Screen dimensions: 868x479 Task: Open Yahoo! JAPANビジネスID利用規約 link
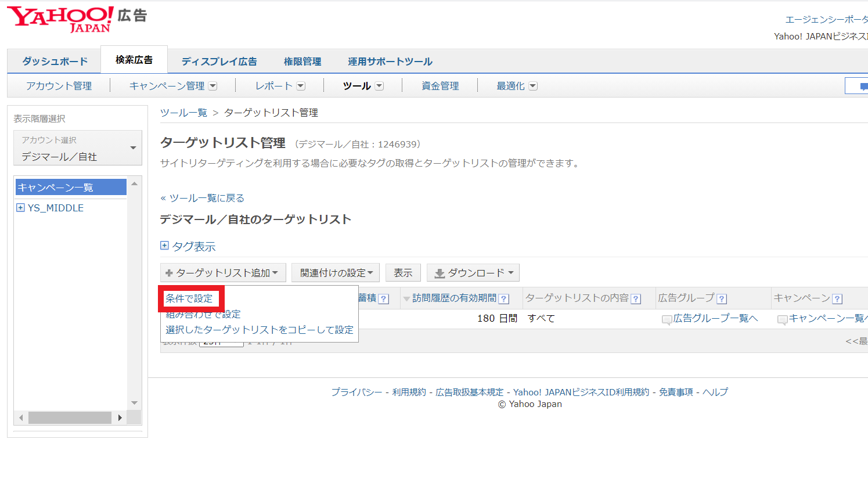tap(581, 392)
